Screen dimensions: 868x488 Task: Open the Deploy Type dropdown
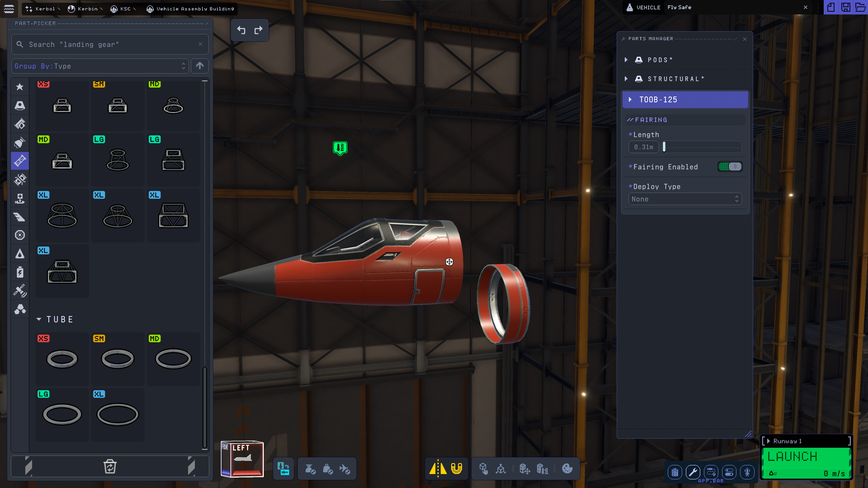point(685,199)
